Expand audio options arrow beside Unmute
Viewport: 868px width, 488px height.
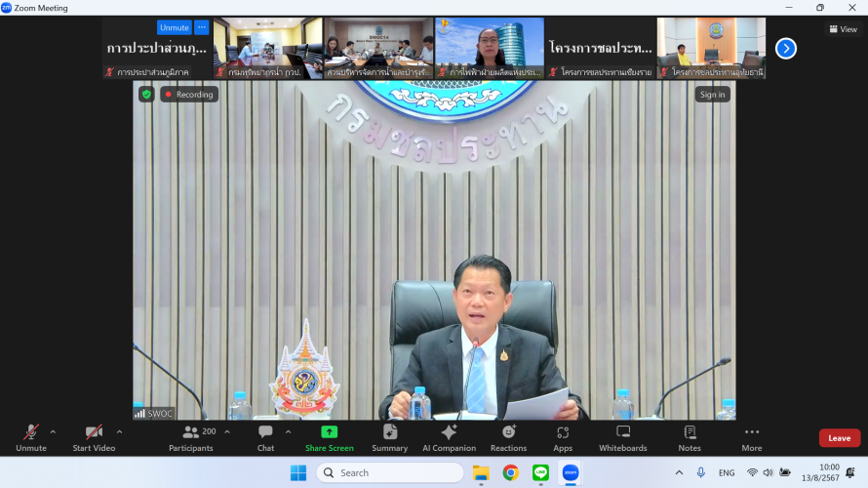point(53,432)
